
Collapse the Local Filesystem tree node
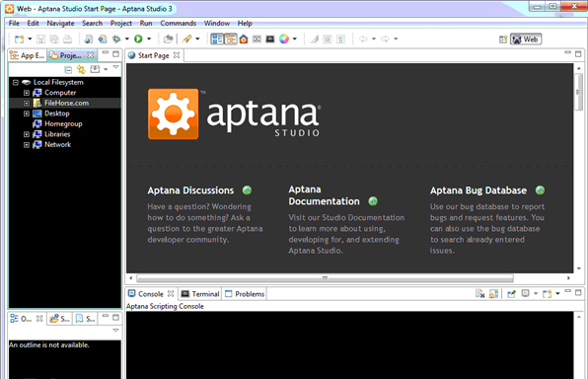point(16,82)
